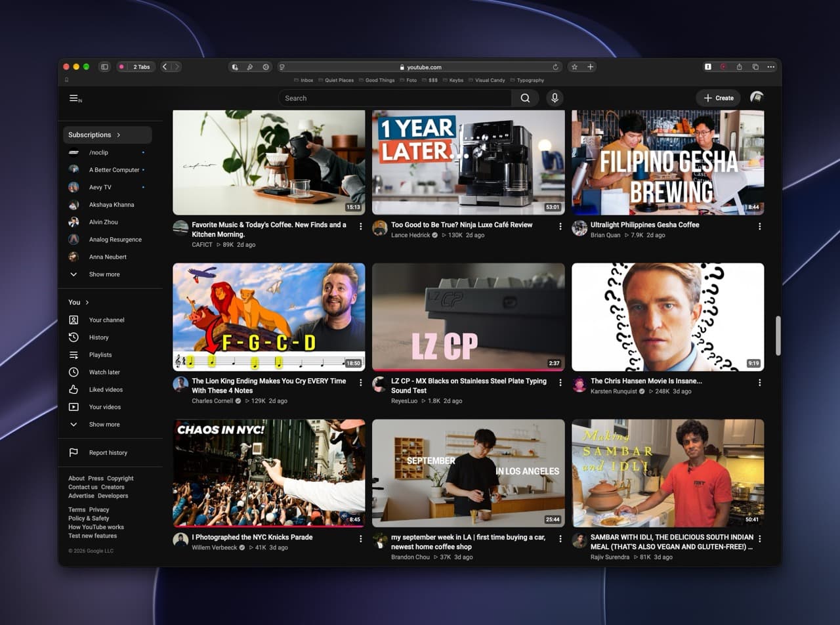The width and height of the screenshot is (840, 625).
Task: Open a new tab with plus
Action: [590, 67]
